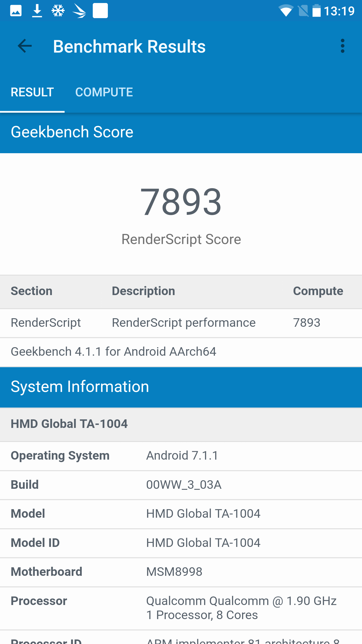Tap the battery icon in status bar
362x644 pixels.
[316, 11]
